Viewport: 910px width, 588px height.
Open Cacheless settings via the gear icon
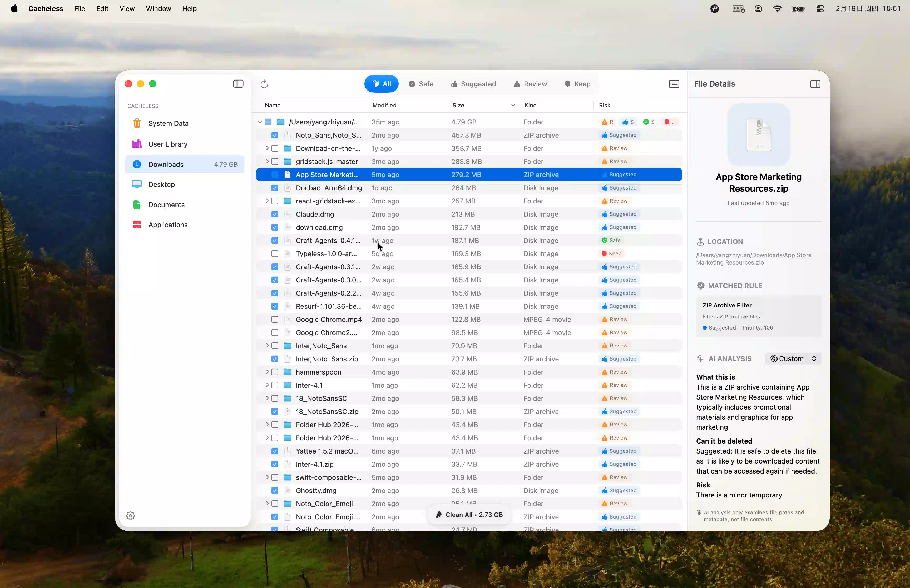click(x=131, y=515)
